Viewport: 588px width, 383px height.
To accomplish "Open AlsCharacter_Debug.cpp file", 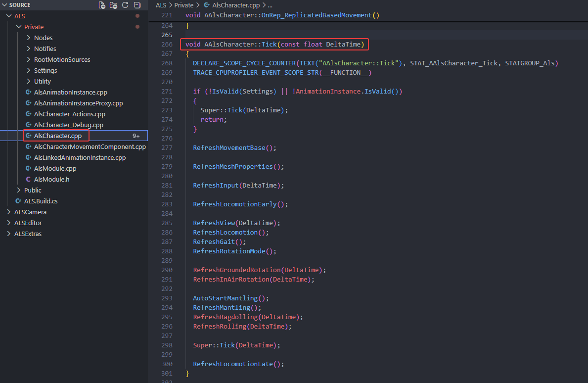I will coord(69,125).
